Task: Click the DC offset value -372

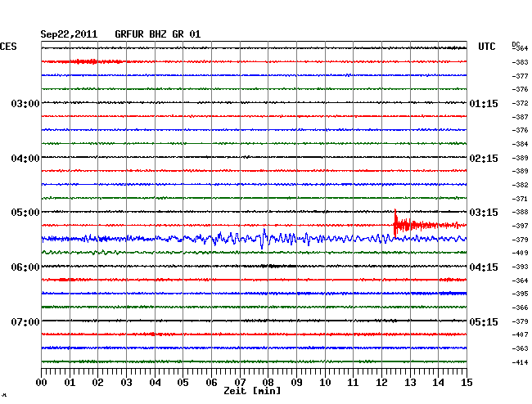Action: [x=520, y=103]
